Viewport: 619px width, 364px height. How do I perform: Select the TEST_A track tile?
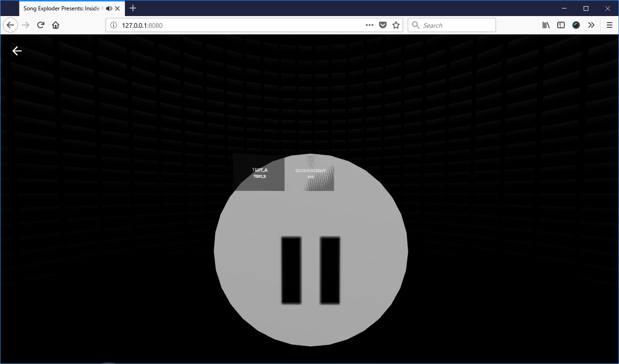tap(259, 173)
